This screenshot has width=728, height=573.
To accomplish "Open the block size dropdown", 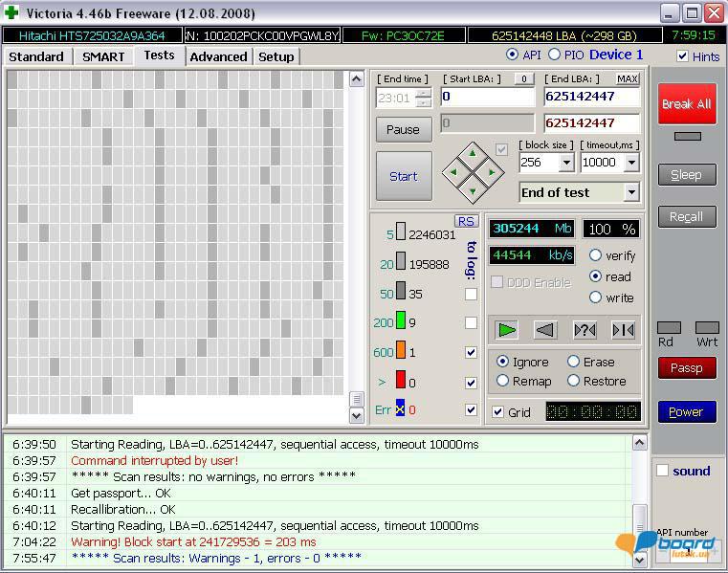I will [x=565, y=163].
